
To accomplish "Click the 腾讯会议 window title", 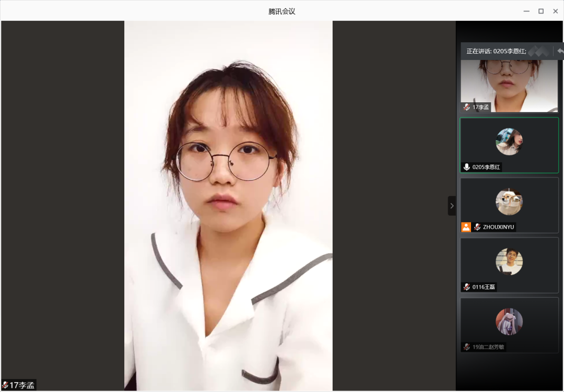I will 282,11.
